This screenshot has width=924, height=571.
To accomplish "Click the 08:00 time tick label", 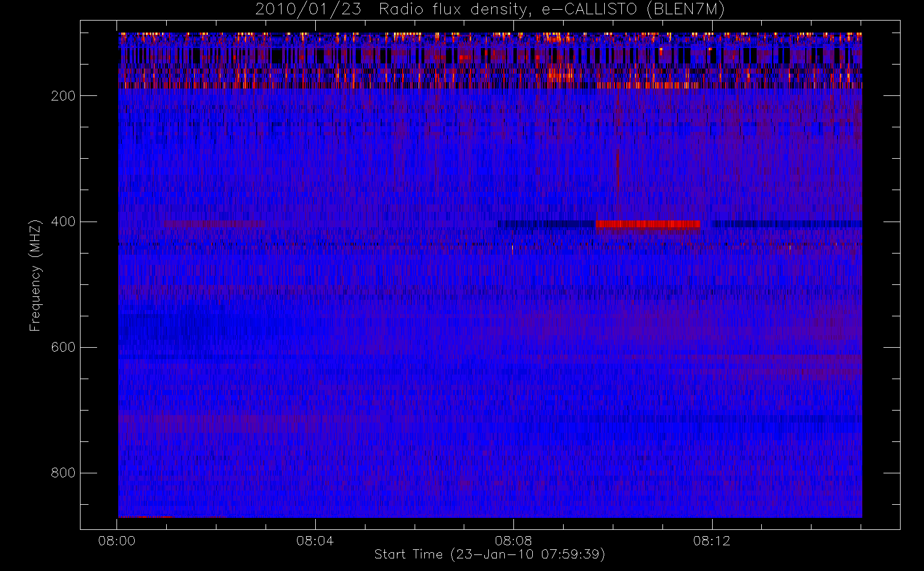I will 117,541.
